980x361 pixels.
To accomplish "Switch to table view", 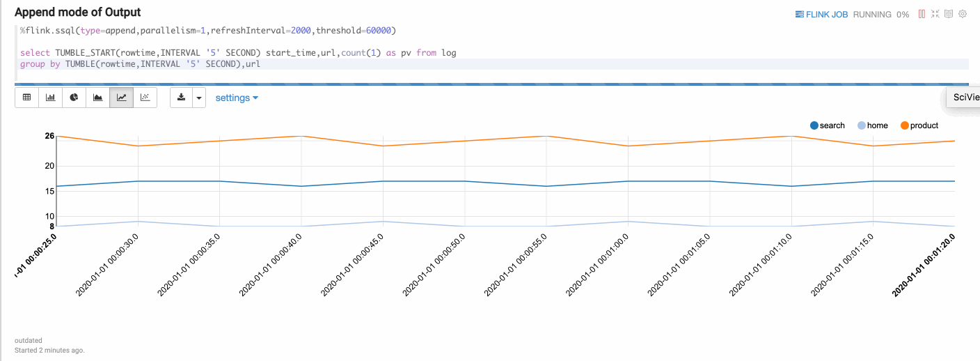I will tap(27, 98).
